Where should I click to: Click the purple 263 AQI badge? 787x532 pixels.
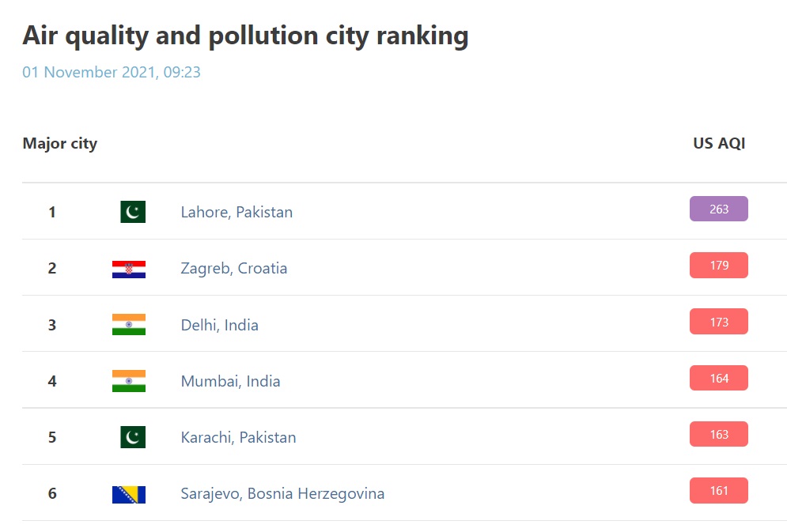(718, 209)
